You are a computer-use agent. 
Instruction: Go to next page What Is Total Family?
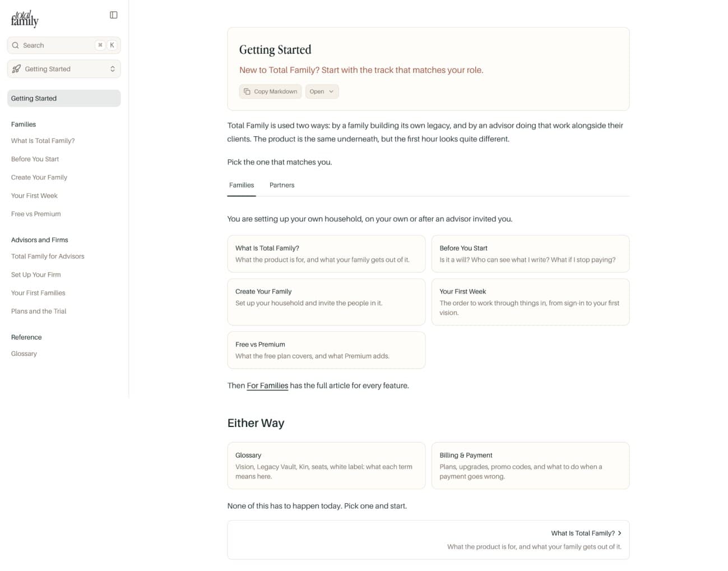click(x=428, y=540)
